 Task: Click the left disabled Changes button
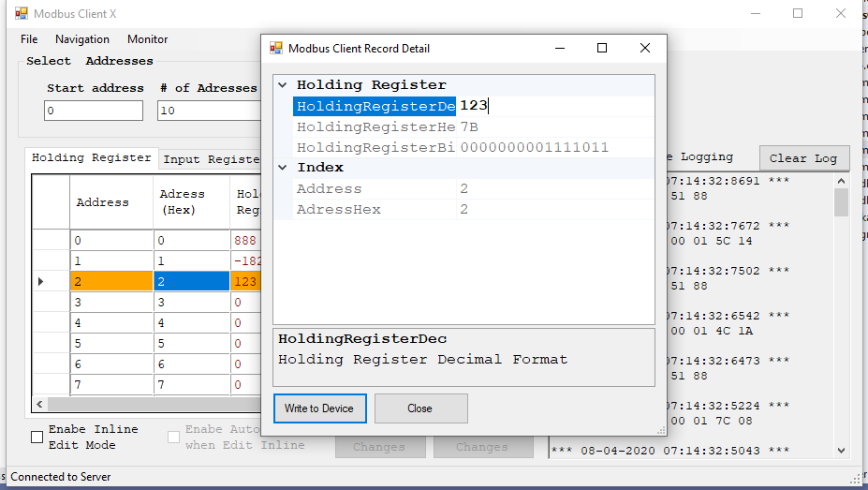point(380,447)
